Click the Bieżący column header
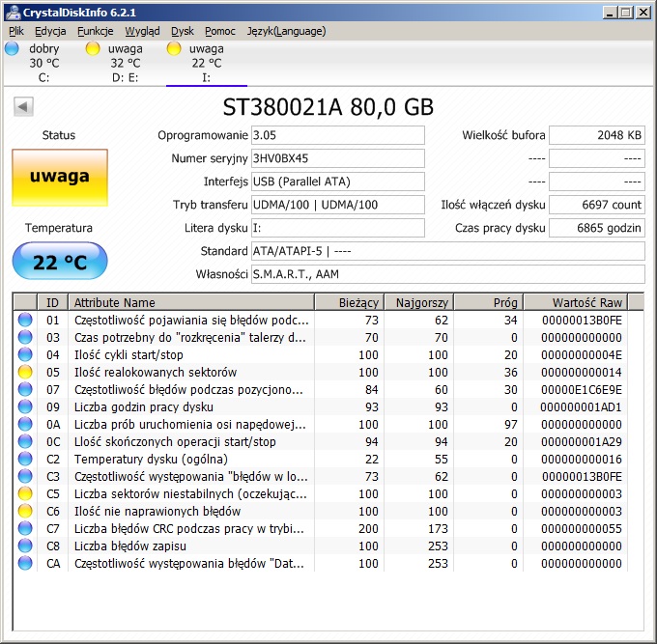 tap(349, 302)
